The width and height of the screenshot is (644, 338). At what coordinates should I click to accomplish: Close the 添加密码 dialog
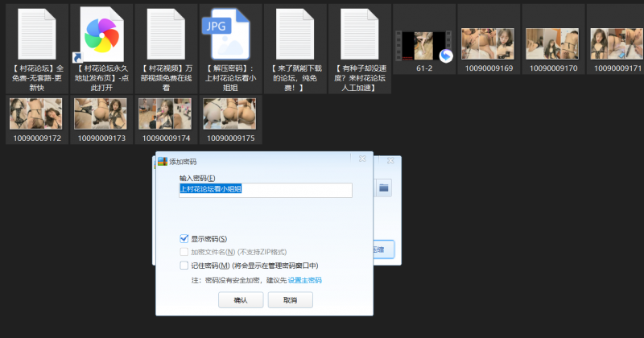point(362,160)
